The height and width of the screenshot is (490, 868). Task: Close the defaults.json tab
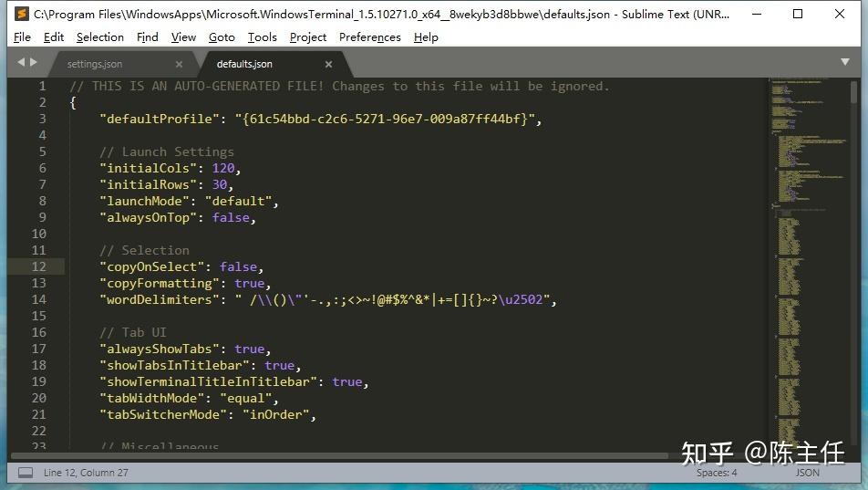[328, 64]
